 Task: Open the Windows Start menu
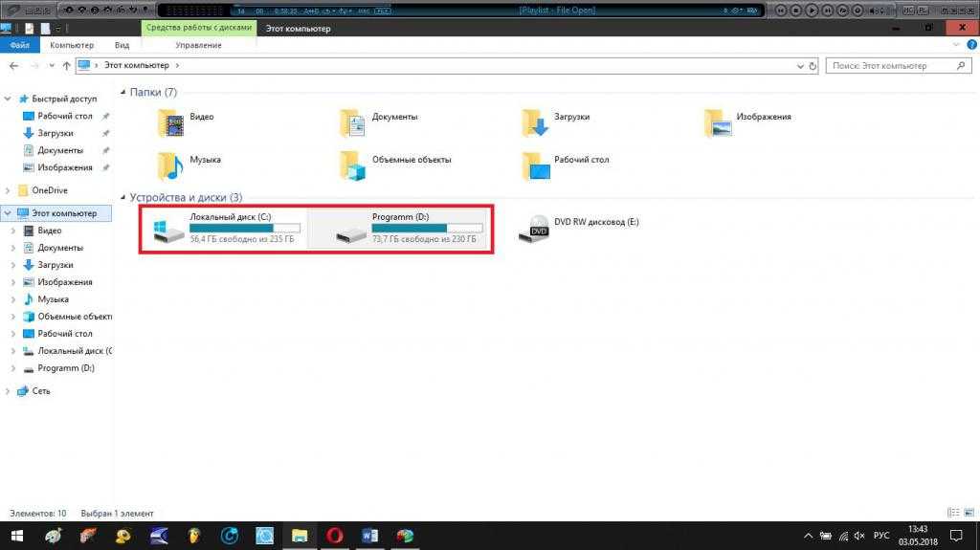click(16, 536)
